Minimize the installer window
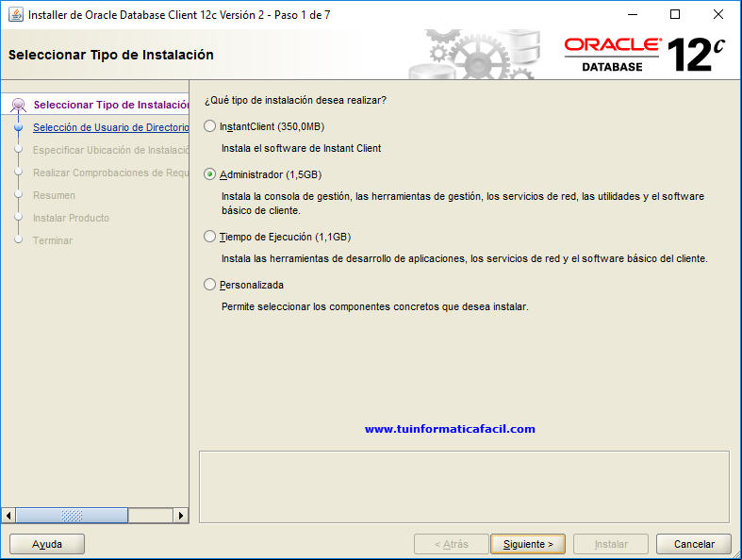Screen dimensions: 742x560 (633, 15)
